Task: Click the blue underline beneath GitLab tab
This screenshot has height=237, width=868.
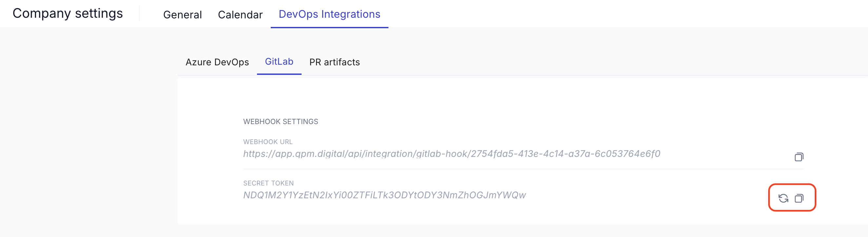Action: click(279, 74)
